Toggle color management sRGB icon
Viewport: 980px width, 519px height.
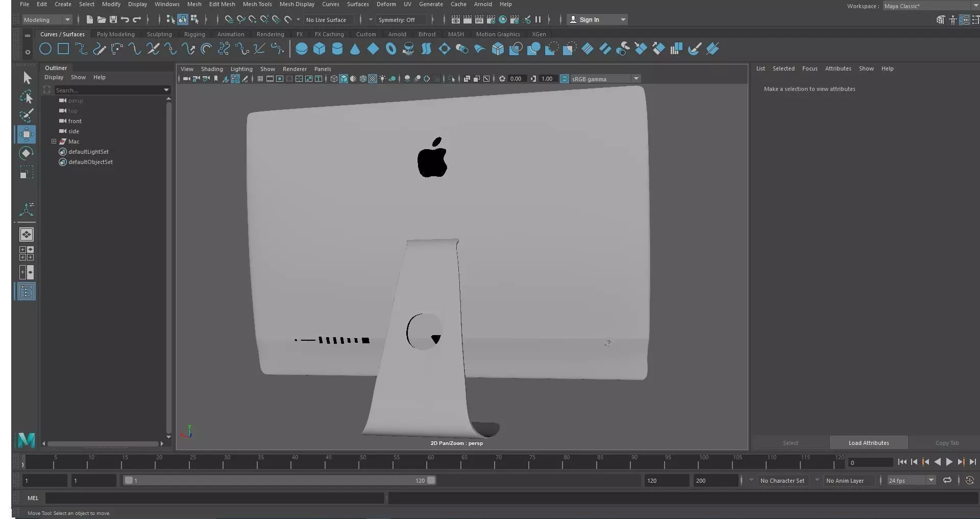pos(565,79)
